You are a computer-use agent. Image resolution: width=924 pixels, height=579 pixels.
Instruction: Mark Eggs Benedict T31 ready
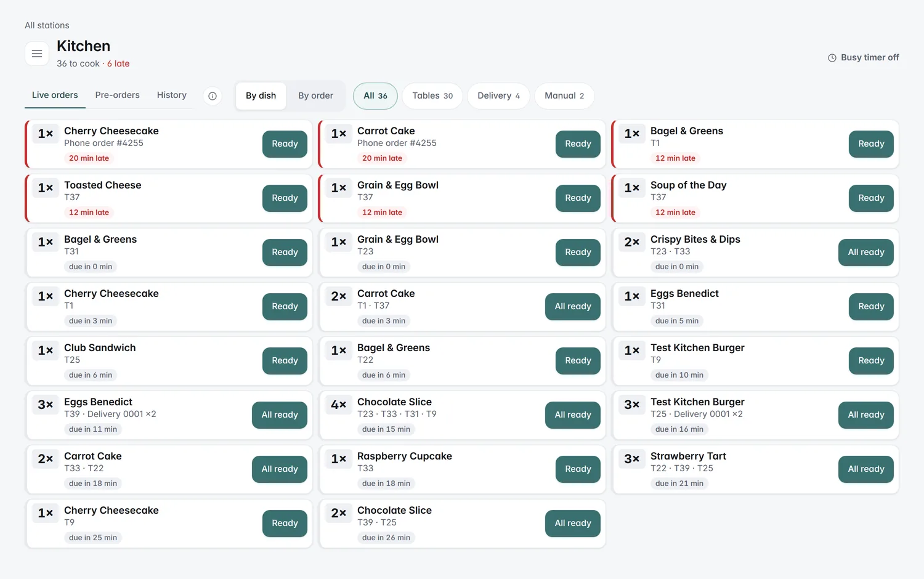[x=871, y=307]
